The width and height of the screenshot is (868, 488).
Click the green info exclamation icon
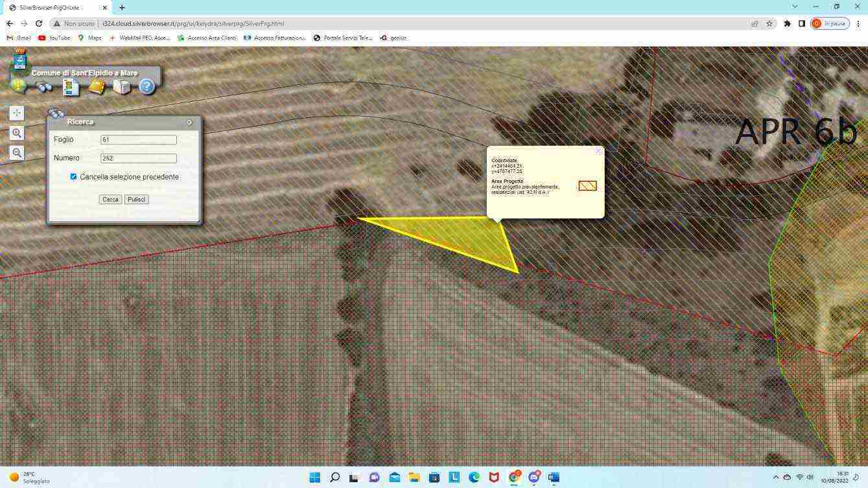[x=19, y=86]
